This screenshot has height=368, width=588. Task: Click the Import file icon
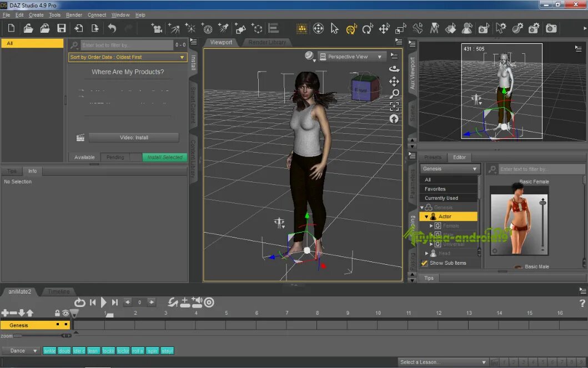(x=78, y=28)
